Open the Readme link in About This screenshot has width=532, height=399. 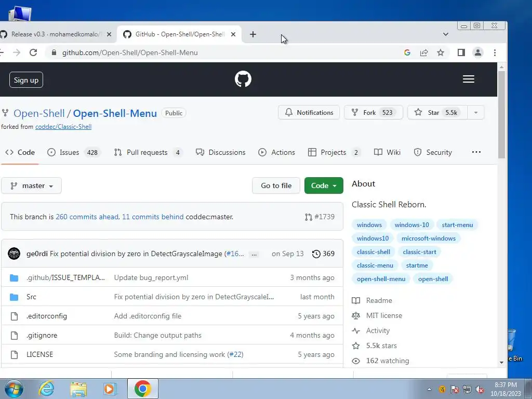point(379,301)
